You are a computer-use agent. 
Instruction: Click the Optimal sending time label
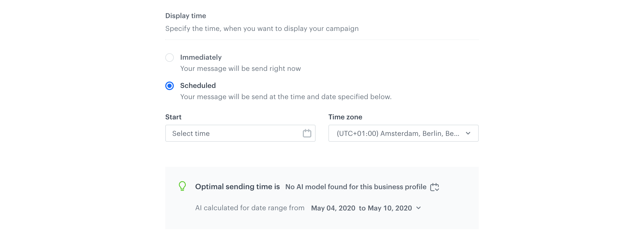(x=238, y=187)
